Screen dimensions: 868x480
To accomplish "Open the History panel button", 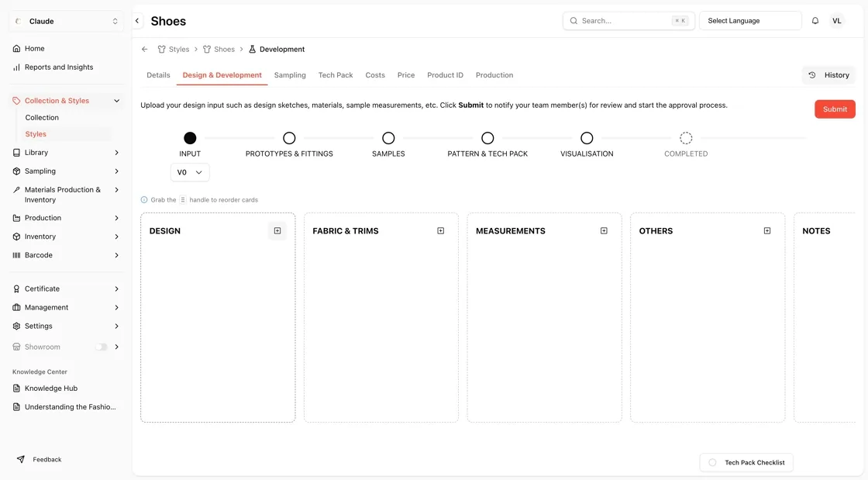I will pos(828,75).
